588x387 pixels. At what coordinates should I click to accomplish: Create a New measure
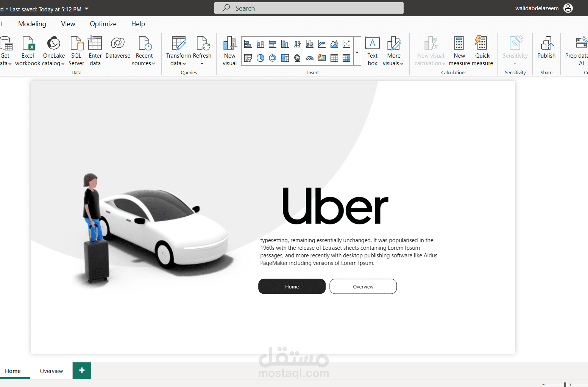[459, 51]
